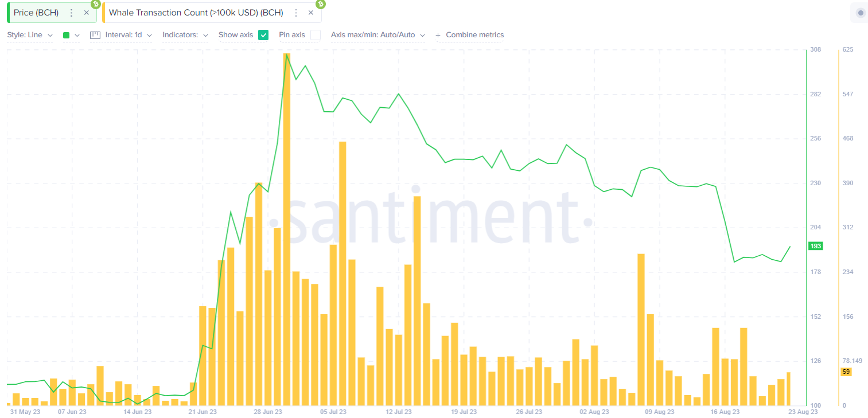Click the Bitcoin Cash badge on the Price tab
This screenshot has width=868, height=418.
click(95, 4)
